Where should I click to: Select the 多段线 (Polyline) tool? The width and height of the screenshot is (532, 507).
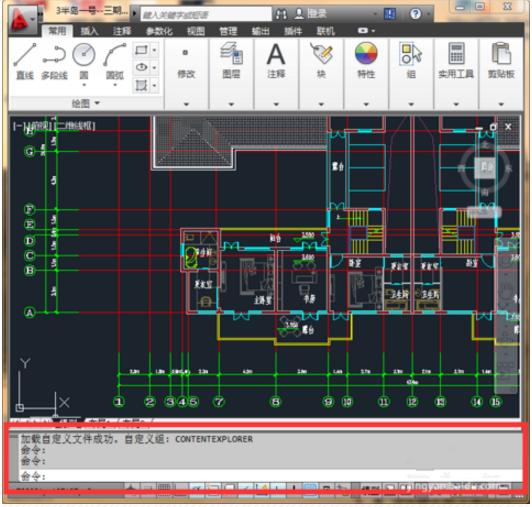point(54,61)
